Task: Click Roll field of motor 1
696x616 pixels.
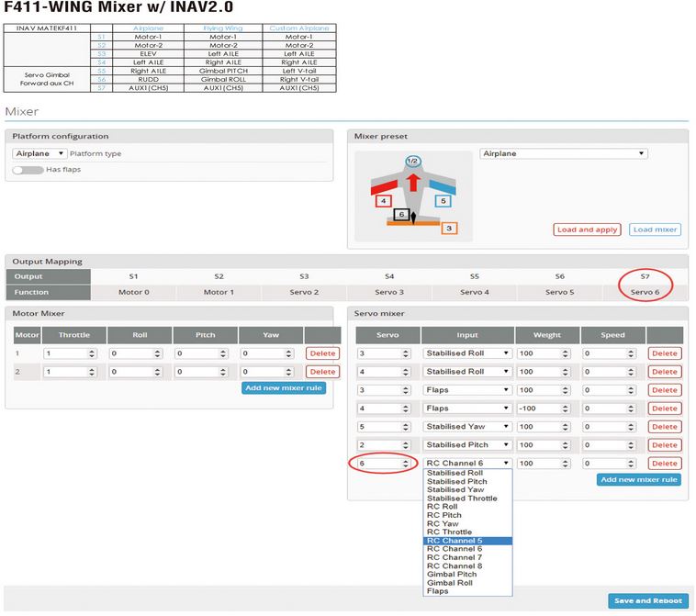Action: [x=136, y=353]
